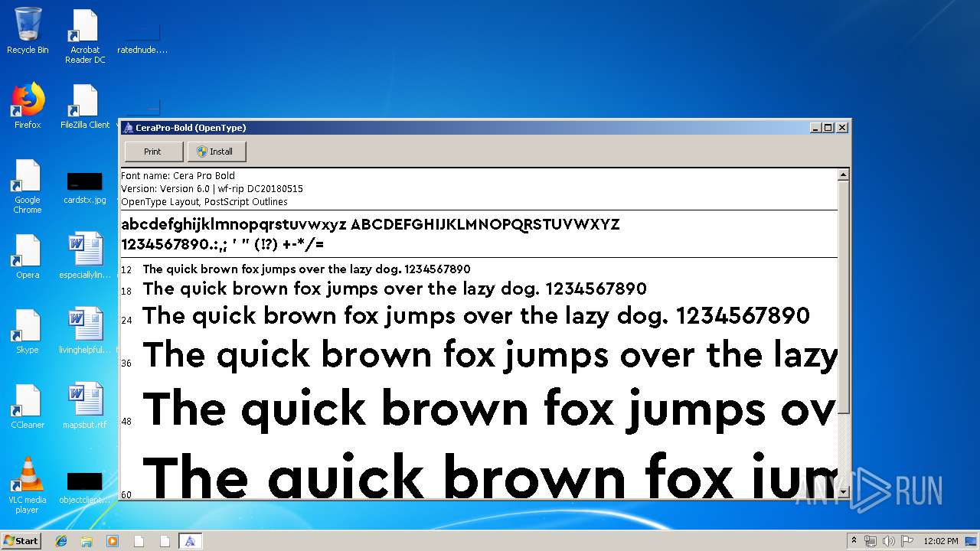Viewport: 980px width, 551px height.
Task: Select the cardstx.jpg desktop file
Action: tap(85, 187)
